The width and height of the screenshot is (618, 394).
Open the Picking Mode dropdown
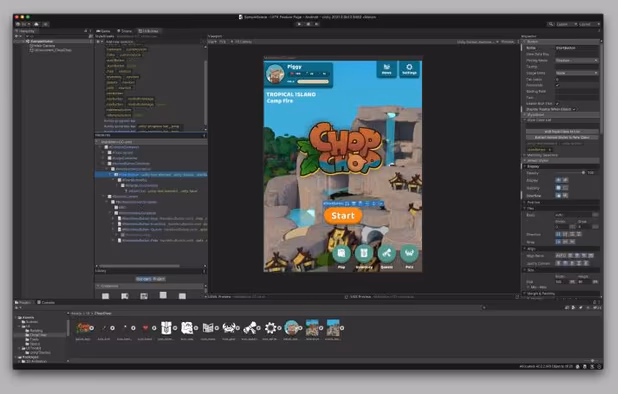pyautogui.click(x=577, y=60)
